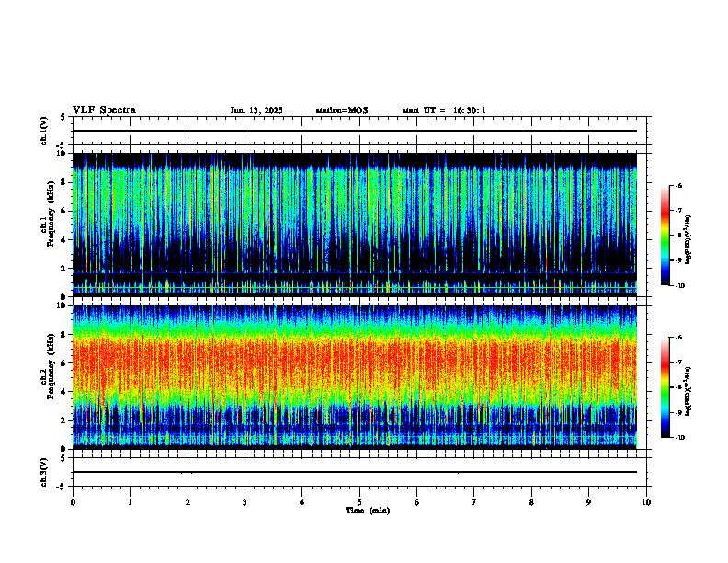728x563 pixels.
Task: Click the "Time (min)" x-axis label
Action: (368, 511)
